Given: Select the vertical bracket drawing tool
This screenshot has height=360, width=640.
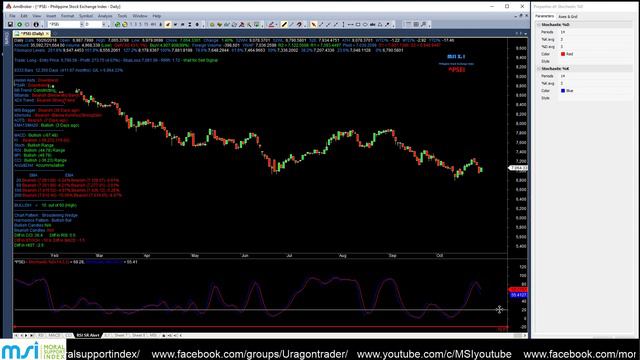Looking at the screenshot, I should (x=343, y=24).
